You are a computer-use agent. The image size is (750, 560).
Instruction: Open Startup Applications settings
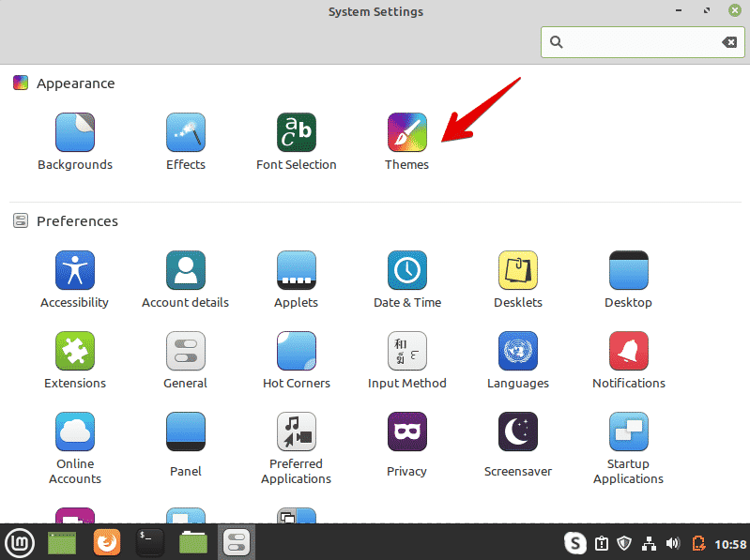(629, 448)
